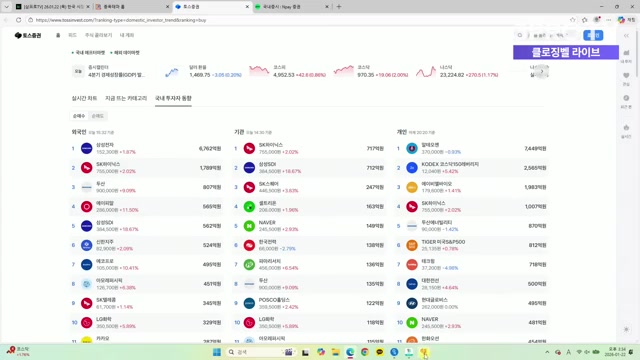The image size is (640, 360).
Task: Refresh the browser page
Action: point(18,20)
